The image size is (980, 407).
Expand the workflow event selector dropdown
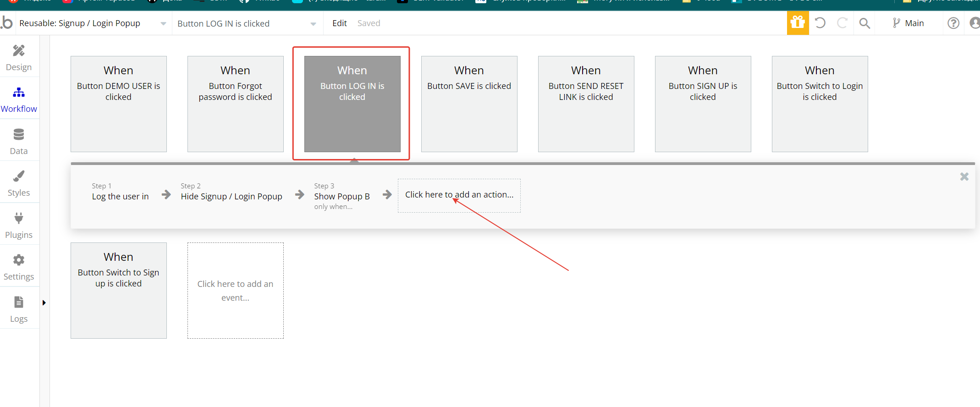[x=313, y=24]
